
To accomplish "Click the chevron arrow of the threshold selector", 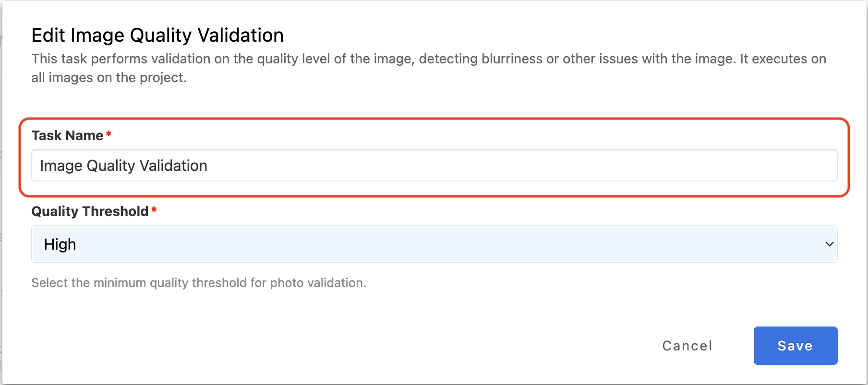I will (829, 244).
